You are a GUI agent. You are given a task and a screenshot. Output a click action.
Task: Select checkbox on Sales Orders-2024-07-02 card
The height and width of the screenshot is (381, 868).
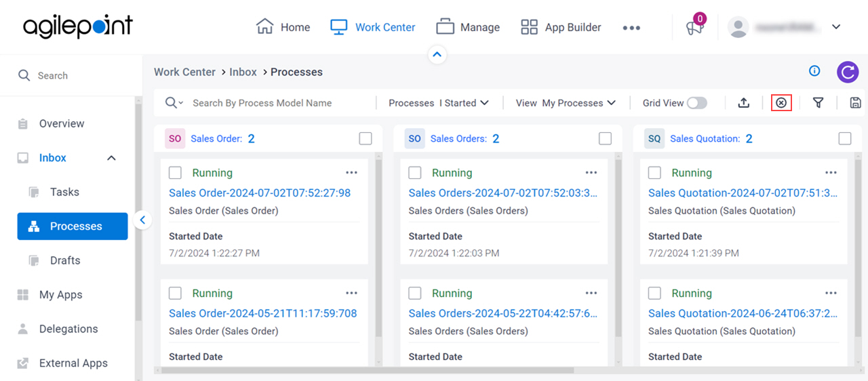coord(415,173)
